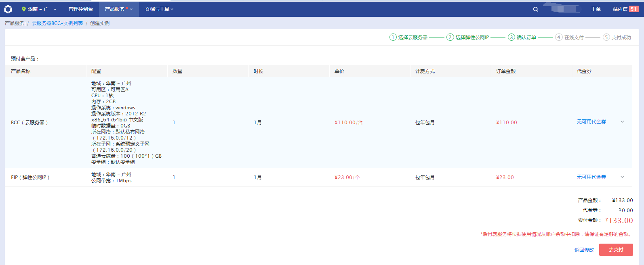Screen dimensions: 644x265
Task: Expand the BCC row coupon dropdown arrow
Action: 622,122
